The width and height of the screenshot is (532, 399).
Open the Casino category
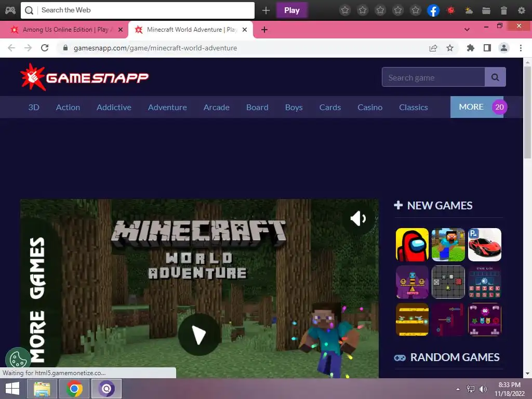coord(370,107)
